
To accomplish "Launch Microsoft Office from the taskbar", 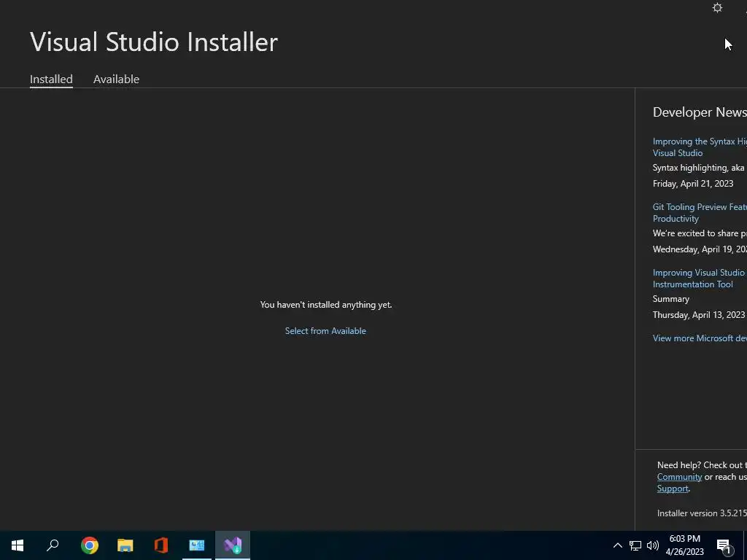I will point(161,545).
